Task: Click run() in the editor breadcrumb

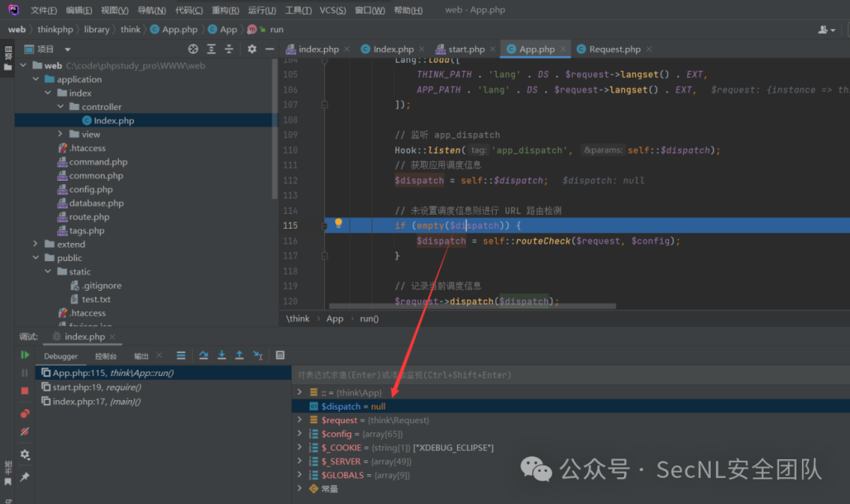Action: pos(369,319)
